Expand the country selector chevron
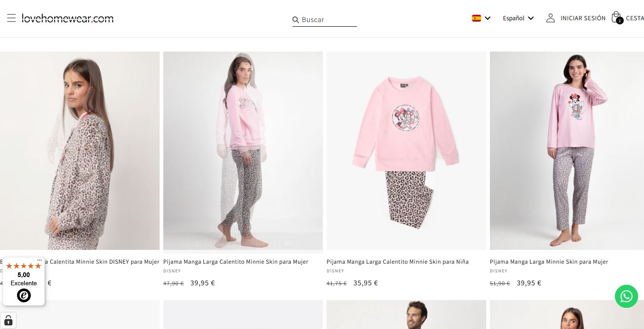644x329 pixels. click(x=488, y=18)
